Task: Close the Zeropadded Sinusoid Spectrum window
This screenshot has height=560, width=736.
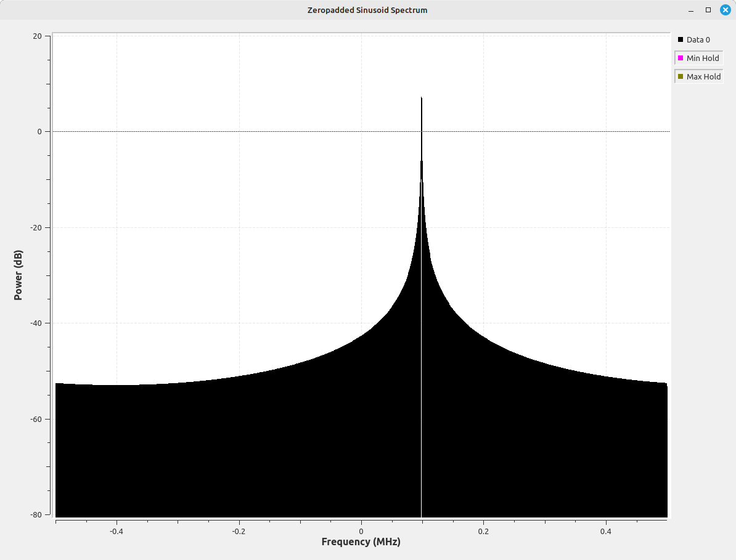Action: [725, 10]
